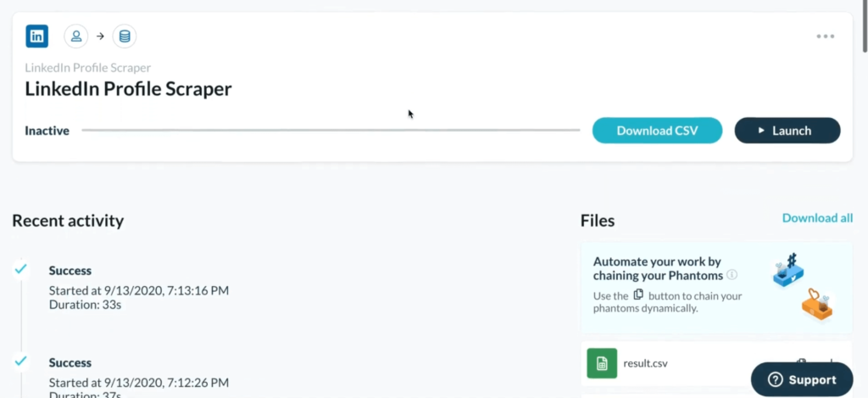Click the info icon beside chaining Phantoms

click(732, 275)
